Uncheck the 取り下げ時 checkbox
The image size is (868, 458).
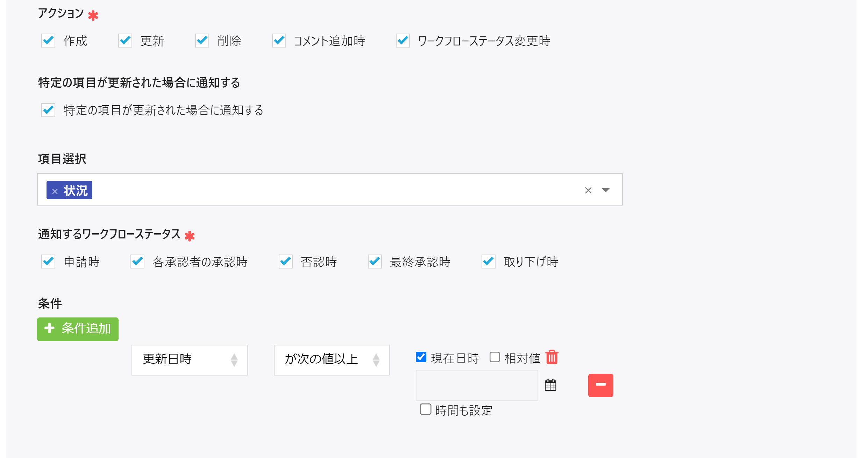(x=488, y=262)
